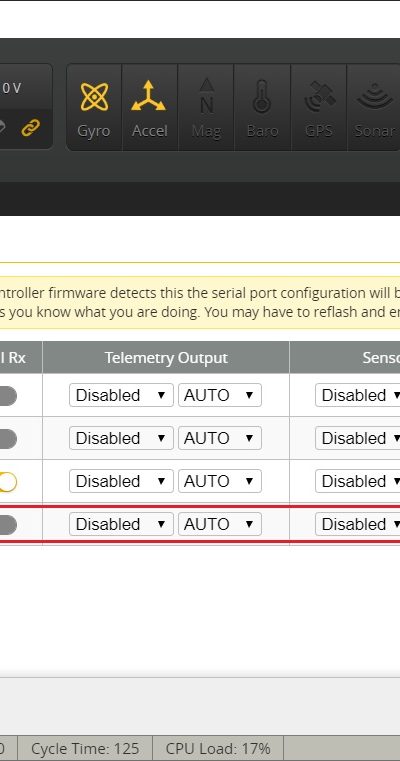This screenshot has height=761, width=400.
Task: Toggle Serial Rx switch in red-outlined row
Action: tap(7, 525)
